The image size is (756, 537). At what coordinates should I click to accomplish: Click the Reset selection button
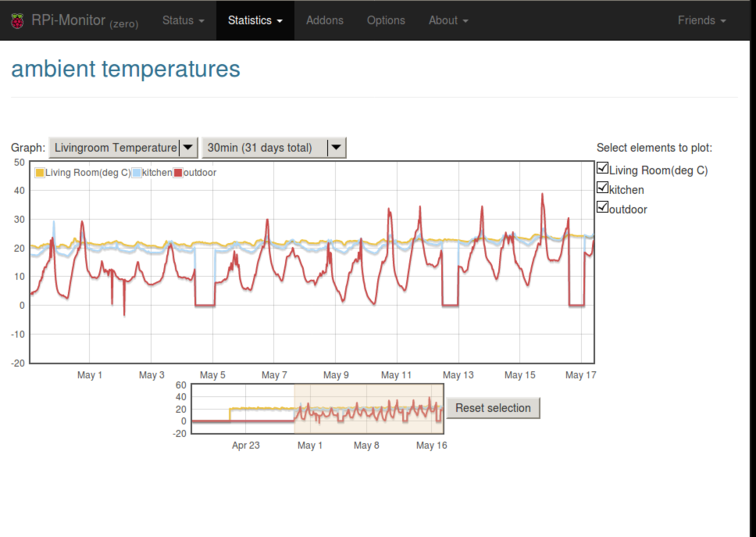(493, 408)
